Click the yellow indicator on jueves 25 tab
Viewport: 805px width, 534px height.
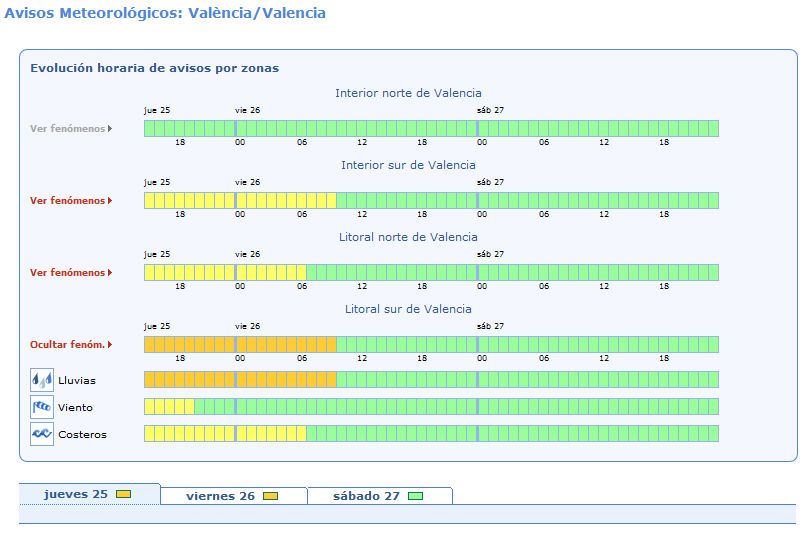point(123,494)
